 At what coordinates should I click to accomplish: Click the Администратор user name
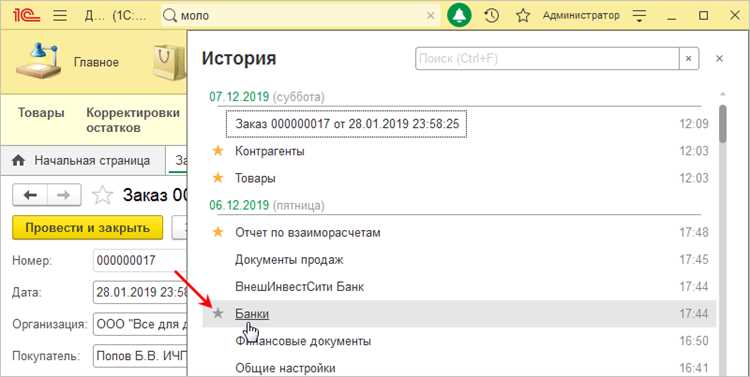click(x=581, y=15)
